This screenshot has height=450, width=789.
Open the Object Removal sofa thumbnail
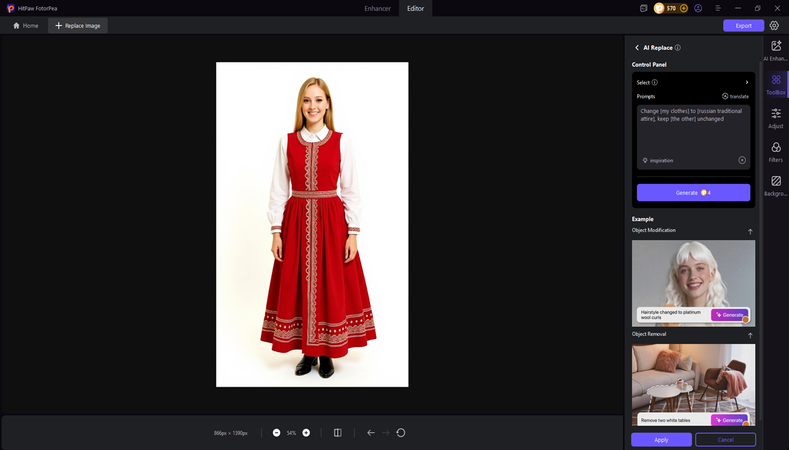click(693, 385)
